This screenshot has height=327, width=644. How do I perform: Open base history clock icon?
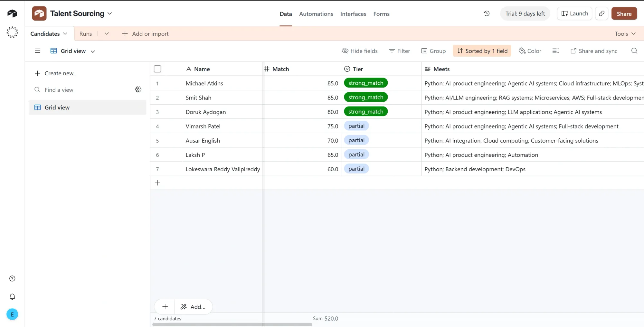[x=487, y=14]
